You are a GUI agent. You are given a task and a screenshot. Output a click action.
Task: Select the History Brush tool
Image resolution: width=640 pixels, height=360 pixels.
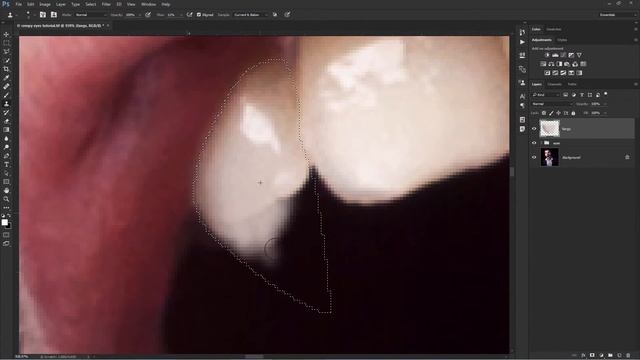tap(6, 112)
